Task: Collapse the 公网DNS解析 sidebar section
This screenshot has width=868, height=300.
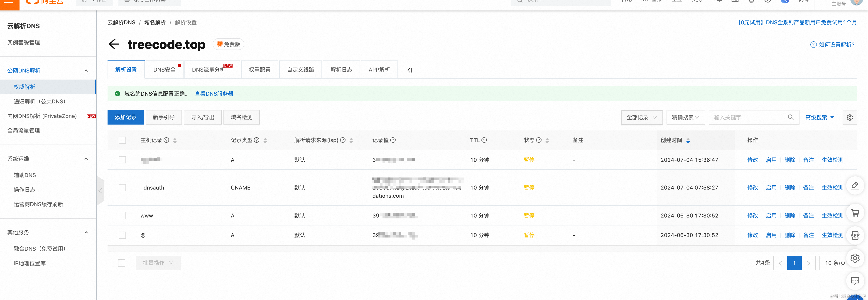Action: point(86,70)
